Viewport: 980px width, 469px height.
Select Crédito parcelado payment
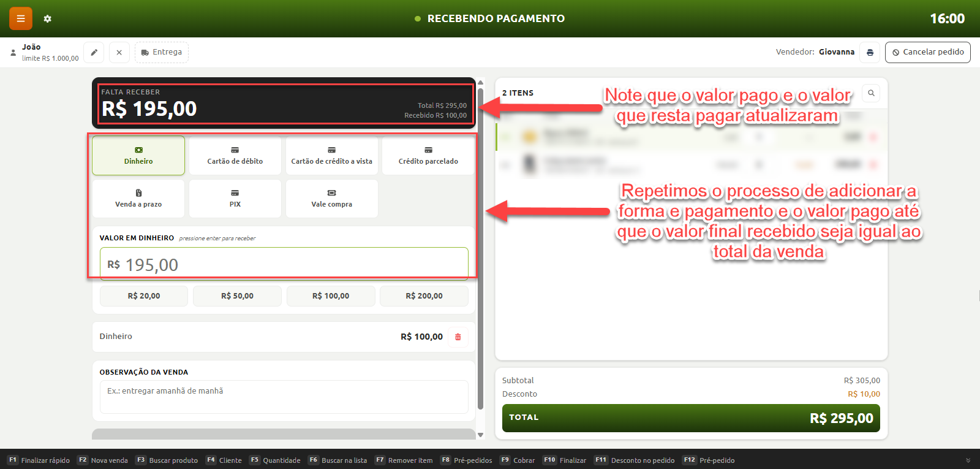pos(428,156)
